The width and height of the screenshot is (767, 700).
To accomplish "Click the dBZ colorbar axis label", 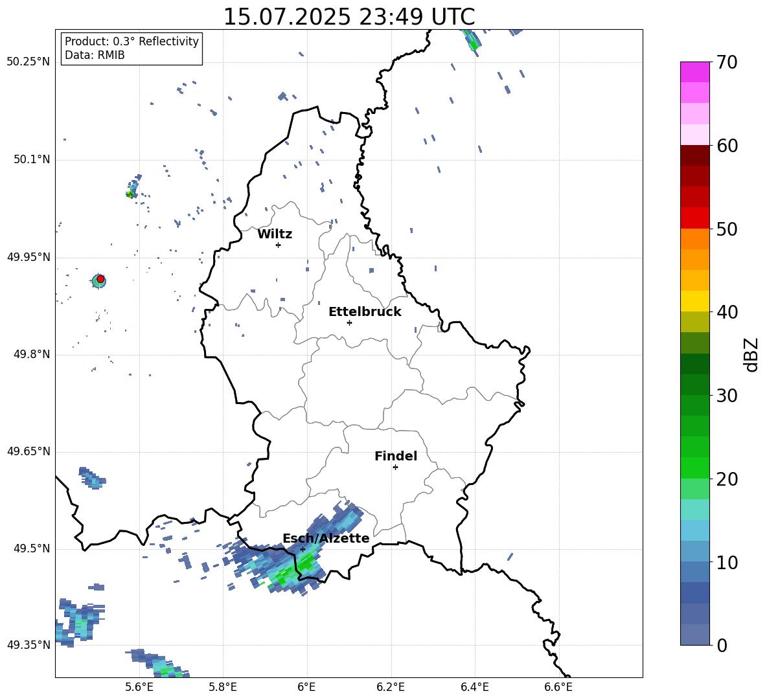I will (751, 354).
